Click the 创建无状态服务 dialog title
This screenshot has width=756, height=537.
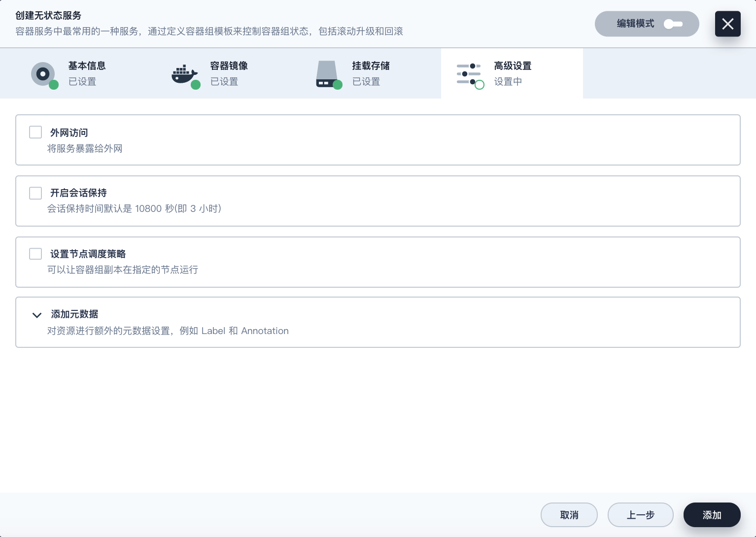[48, 15]
